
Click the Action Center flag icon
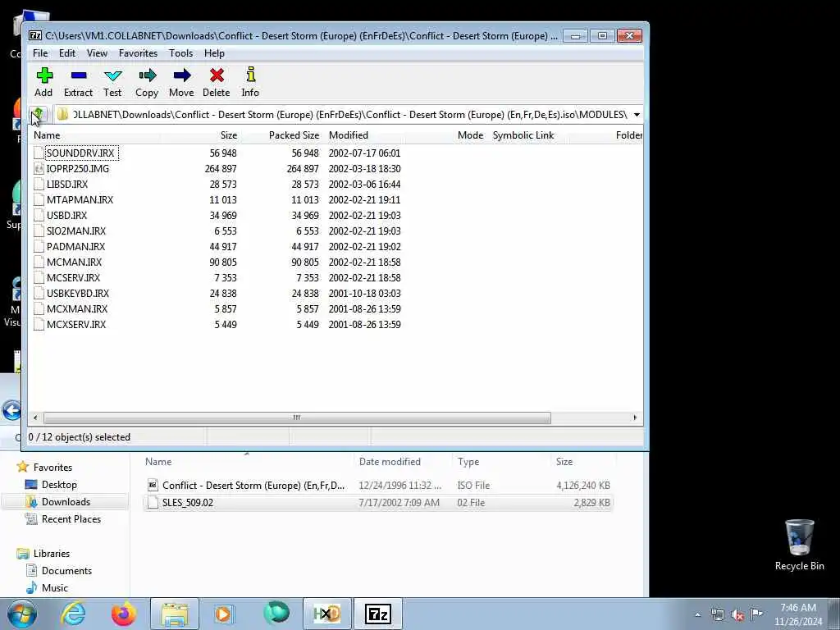(x=756, y=614)
